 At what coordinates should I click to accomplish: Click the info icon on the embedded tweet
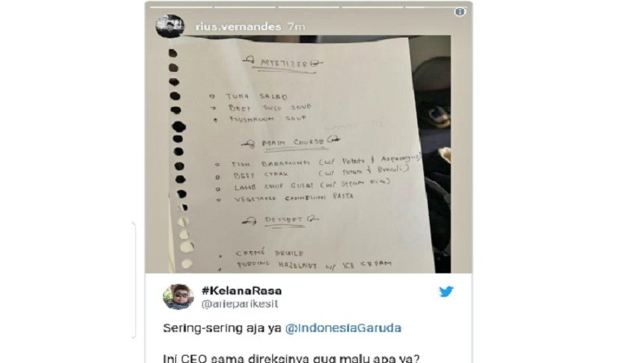coord(460,12)
